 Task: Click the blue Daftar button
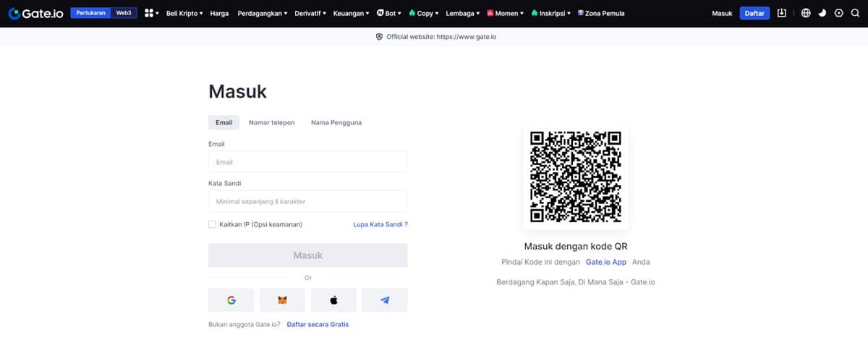[x=754, y=13]
